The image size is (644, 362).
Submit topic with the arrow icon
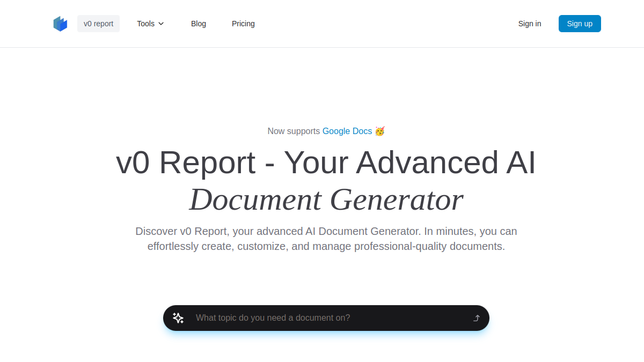[x=477, y=318]
